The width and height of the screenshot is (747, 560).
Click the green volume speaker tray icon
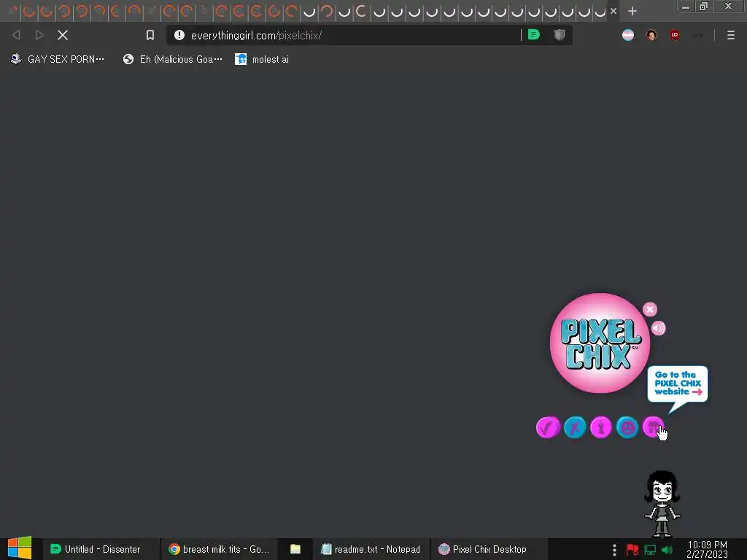(667, 550)
